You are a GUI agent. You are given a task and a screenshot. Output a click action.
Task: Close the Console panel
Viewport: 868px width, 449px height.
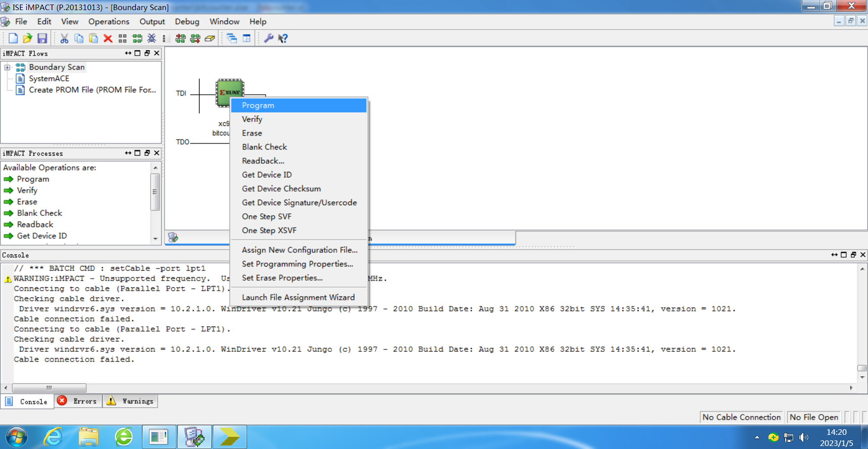coord(863,255)
